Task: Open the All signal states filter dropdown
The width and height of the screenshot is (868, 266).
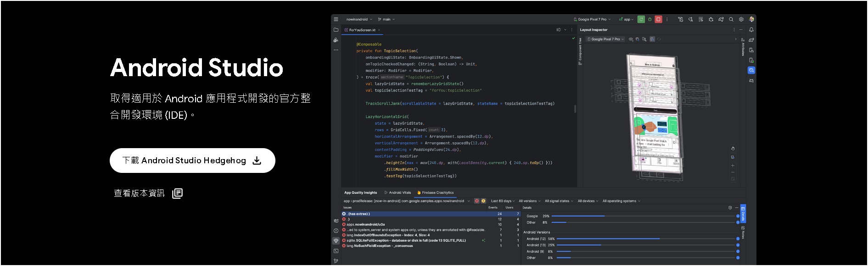Action: (559, 201)
